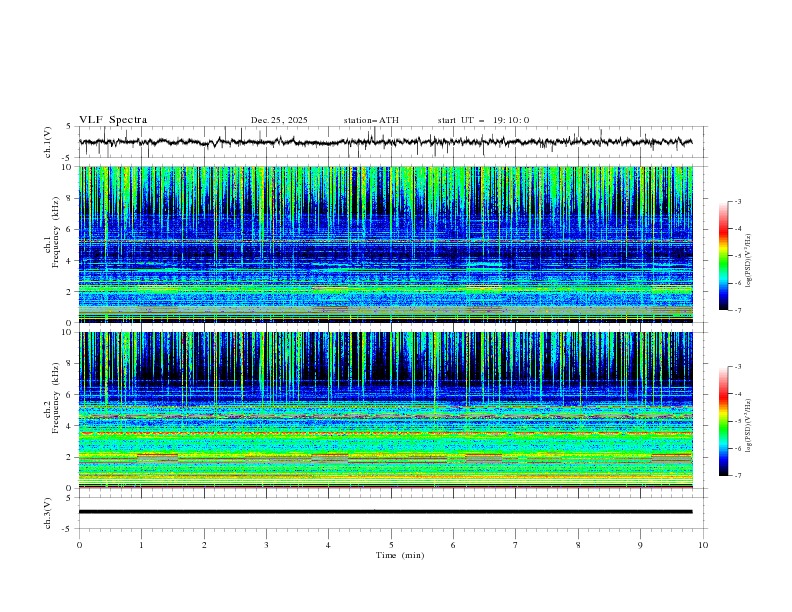Click the "VLF Spectra" plot title
Image resolution: width=792 pixels, height=612 pixels.
113,120
